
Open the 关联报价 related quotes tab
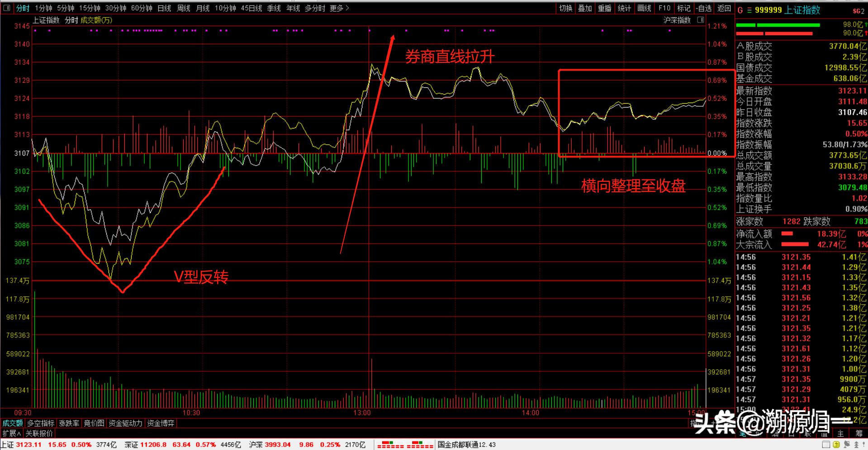[x=39, y=433]
